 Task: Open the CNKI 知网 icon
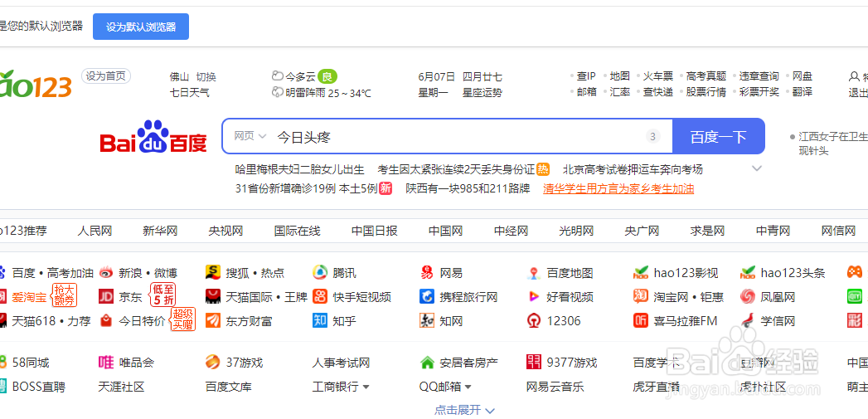tap(427, 320)
